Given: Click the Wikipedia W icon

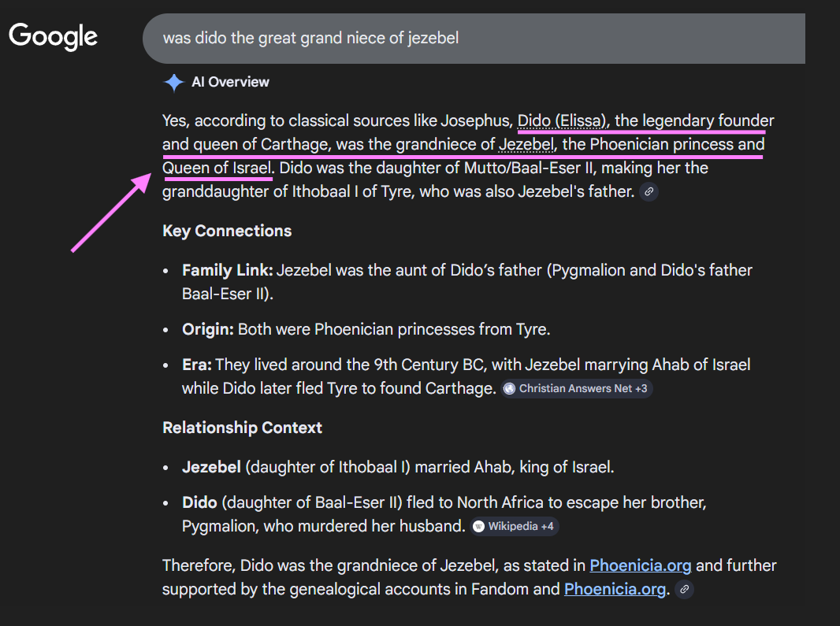Looking at the screenshot, I should coord(479,527).
